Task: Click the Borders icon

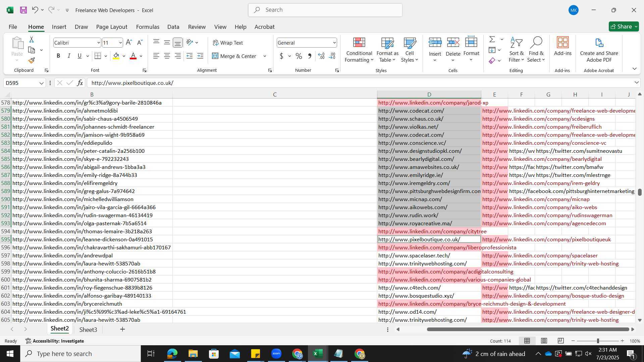Action: pos(98,56)
